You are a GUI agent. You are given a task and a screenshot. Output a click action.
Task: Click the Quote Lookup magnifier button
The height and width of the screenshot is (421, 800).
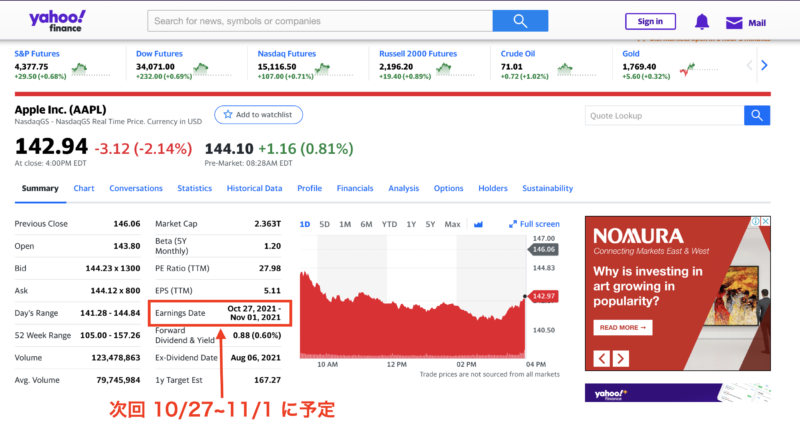coord(757,116)
